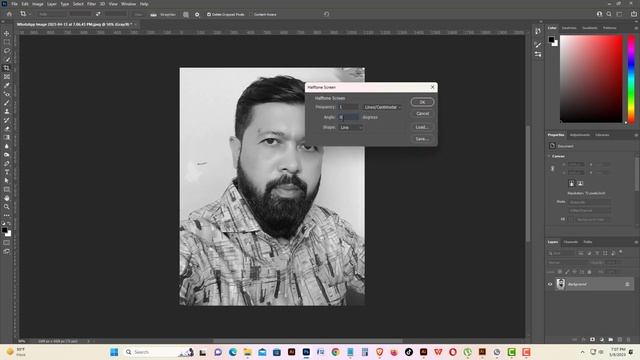Image resolution: width=640 pixels, height=360 pixels.
Task: Toggle Delete Cropped Pixels checkbox
Action: pyautogui.click(x=209, y=14)
